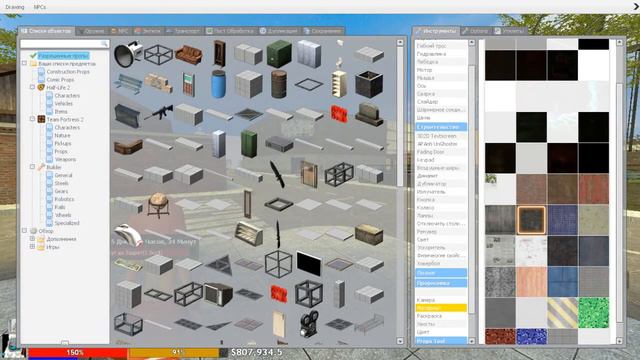Spawn the white bookshelf prop
Image resolution: width=640 pixels, height=360 pixels.
click(339, 84)
